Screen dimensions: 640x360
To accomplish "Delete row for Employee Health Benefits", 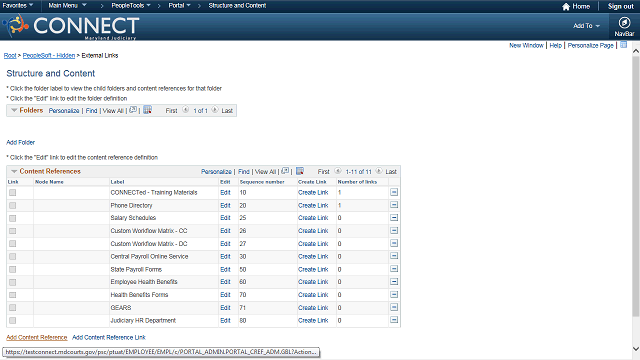I will click(x=394, y=282).
